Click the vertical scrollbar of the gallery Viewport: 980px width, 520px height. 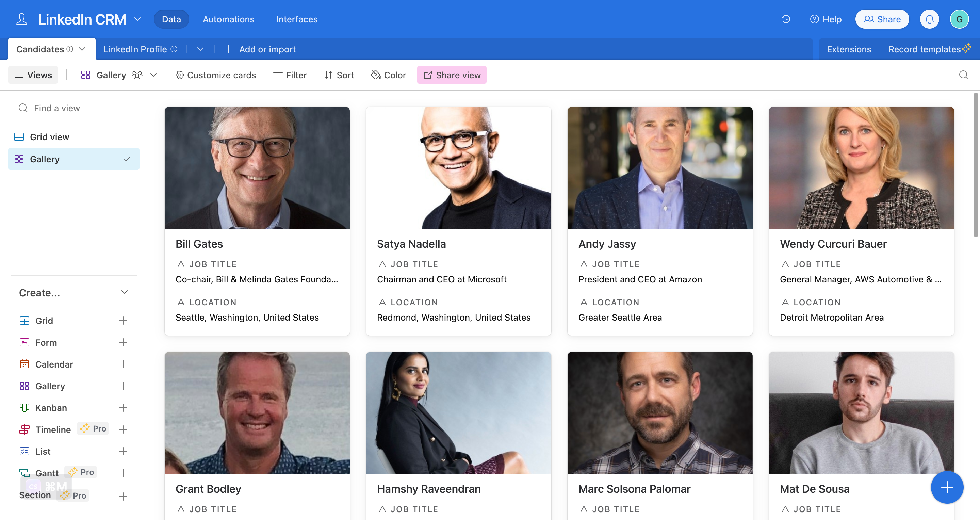click(x=976, y=165)
